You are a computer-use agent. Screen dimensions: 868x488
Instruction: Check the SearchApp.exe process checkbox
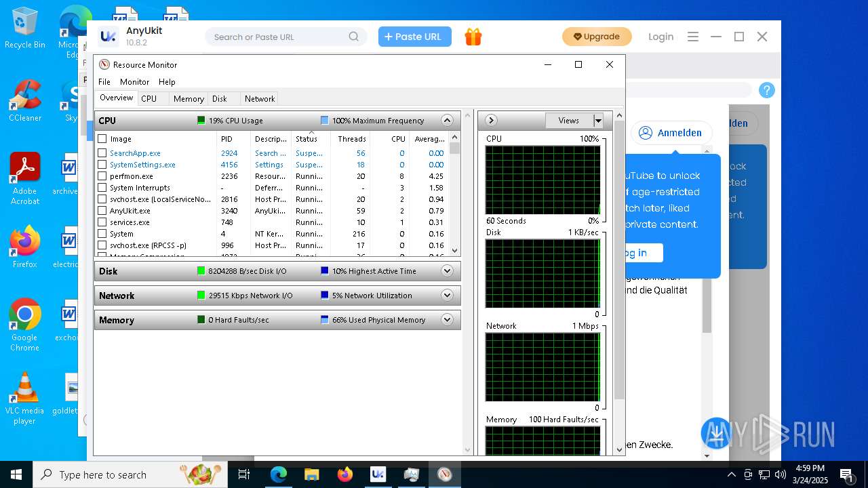click(102, 153)
